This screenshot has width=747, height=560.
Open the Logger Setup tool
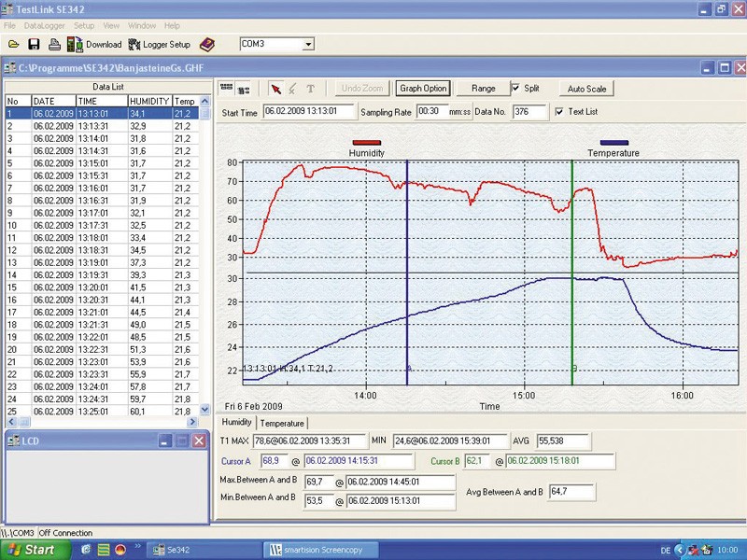point(160,44)
